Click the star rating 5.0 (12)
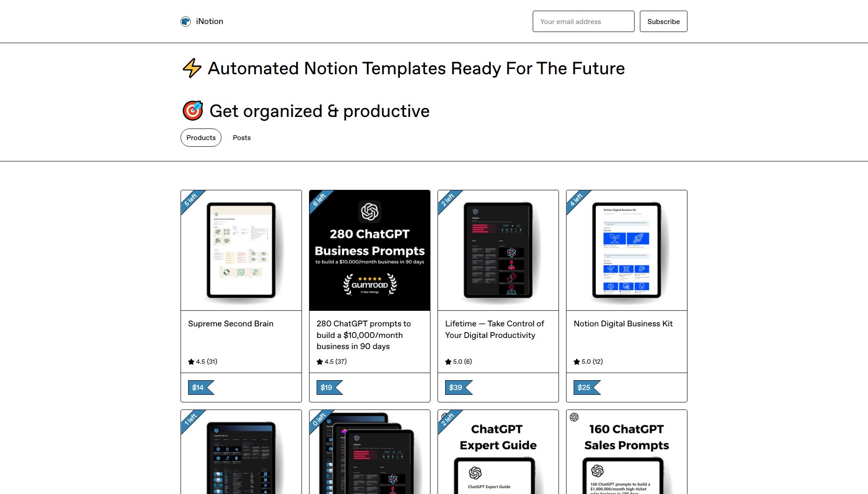 (588, 361)
